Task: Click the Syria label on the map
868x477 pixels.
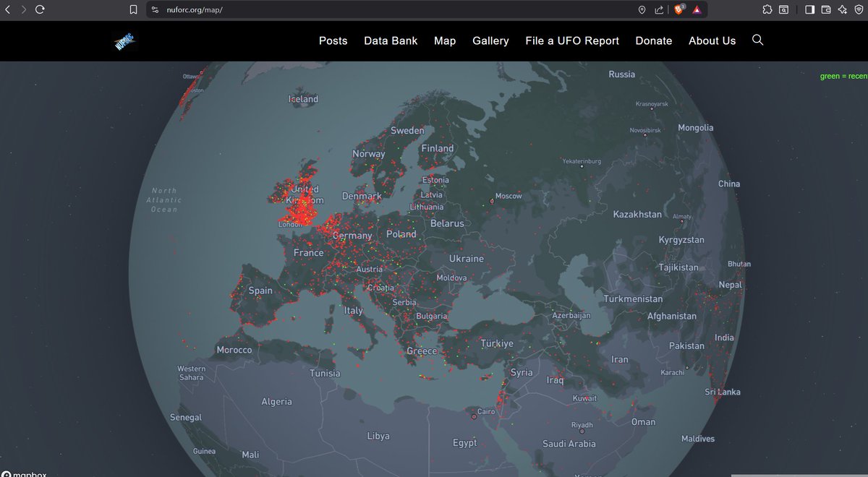Action: 522,373
